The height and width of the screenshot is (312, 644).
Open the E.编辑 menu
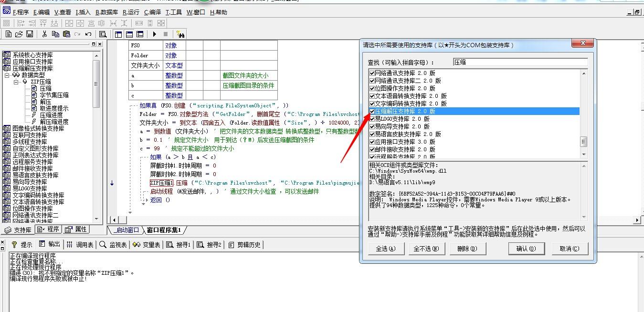click(41, 12)
